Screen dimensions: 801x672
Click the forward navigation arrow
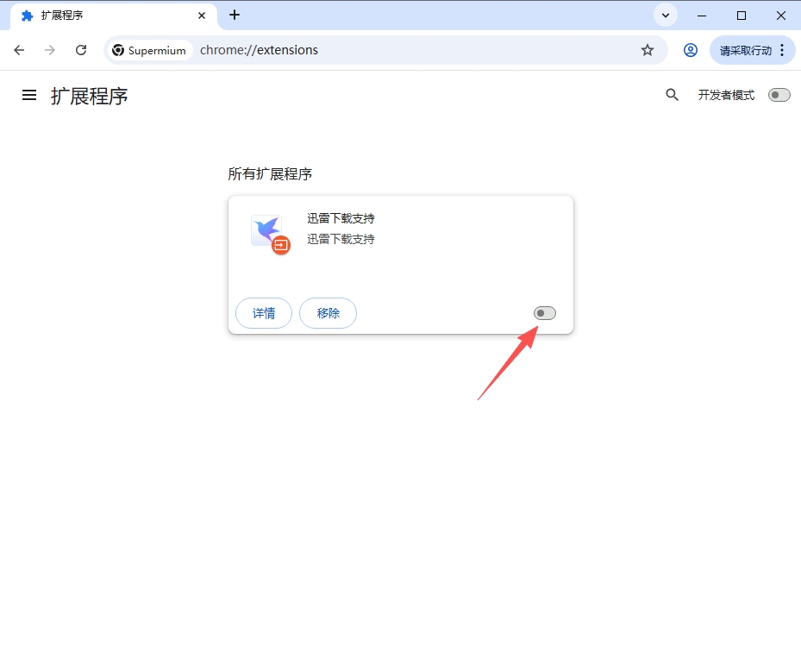point(49,50)
